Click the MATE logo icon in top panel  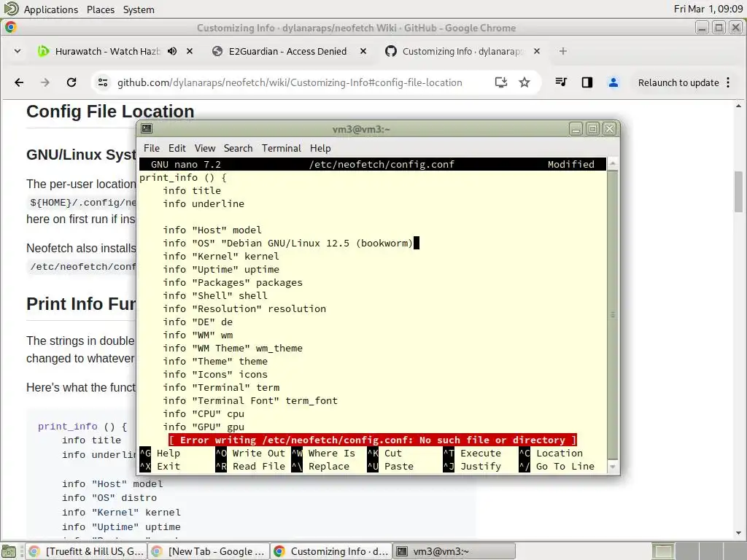pos(10,9)
